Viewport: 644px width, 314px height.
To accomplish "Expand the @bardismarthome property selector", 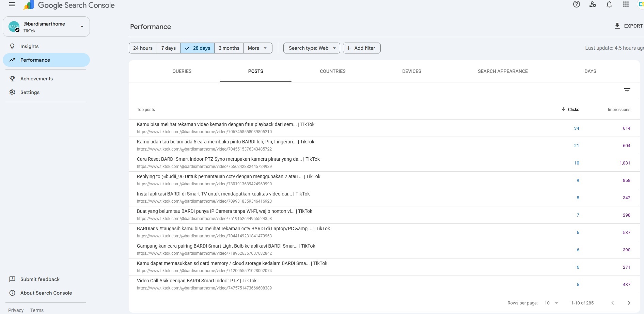I will (x=46, y=27).
